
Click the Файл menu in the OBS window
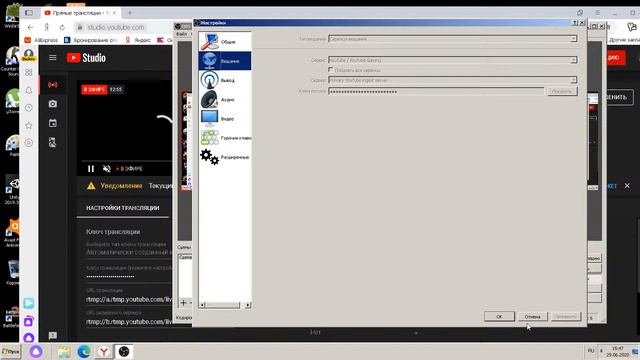[182, 33]
